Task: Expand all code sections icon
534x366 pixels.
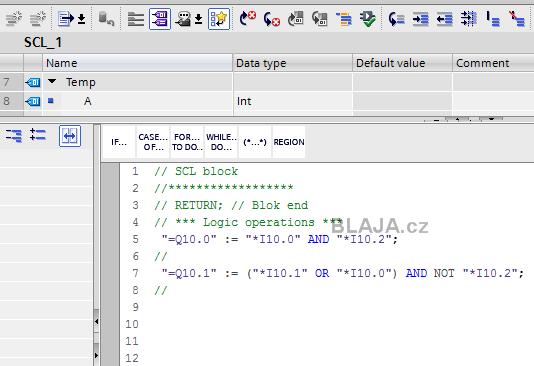Action: 38,134
